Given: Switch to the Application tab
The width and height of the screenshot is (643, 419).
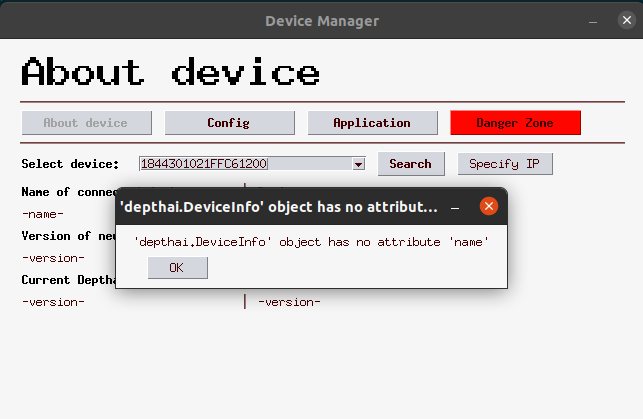Looking at the screenshot, I should point(372,123).
